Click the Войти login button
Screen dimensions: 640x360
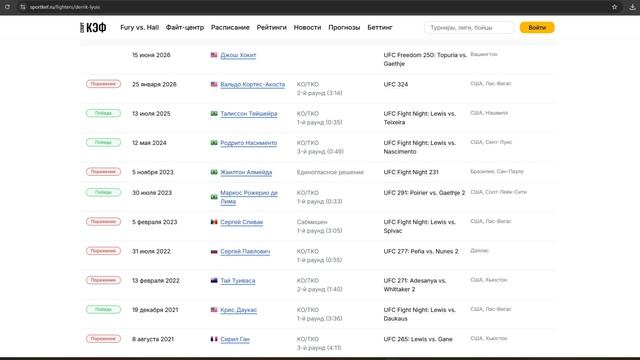(537, 27)
